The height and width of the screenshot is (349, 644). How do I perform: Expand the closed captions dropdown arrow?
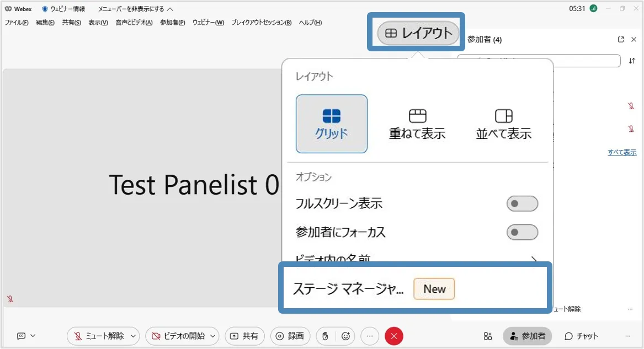(x=33, y=336)
